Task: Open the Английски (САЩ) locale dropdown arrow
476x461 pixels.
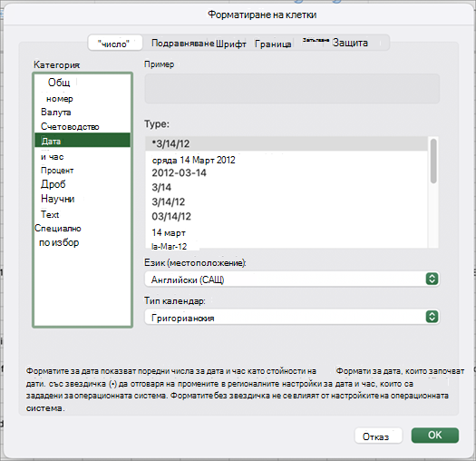Action: coord(432,279)
